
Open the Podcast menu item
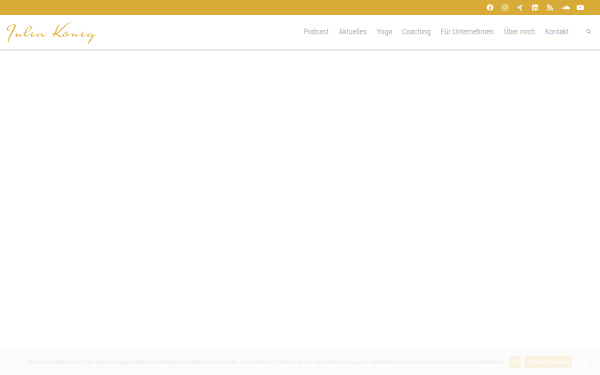pyautogui.click(x=316, y=32)
